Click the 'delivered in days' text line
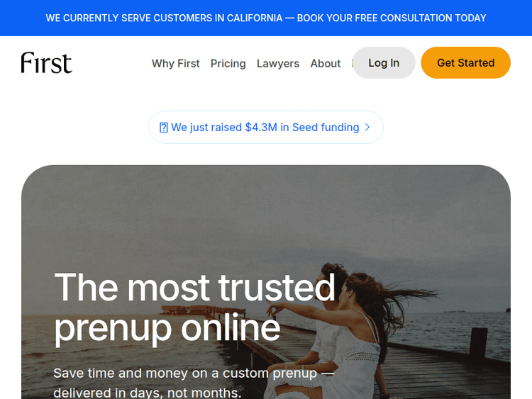Viewport: 532px width, 399px height. [148, 393]
